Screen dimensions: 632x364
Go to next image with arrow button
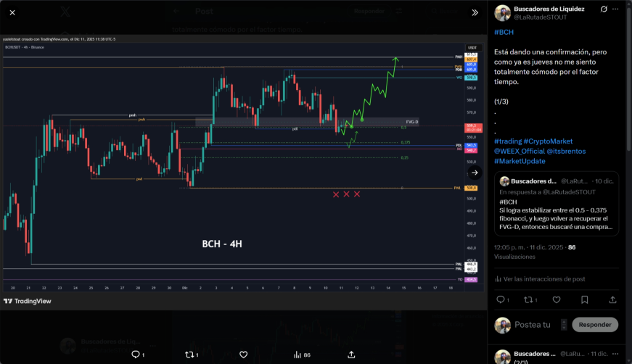pyautogui.click(x=475, y=173)
